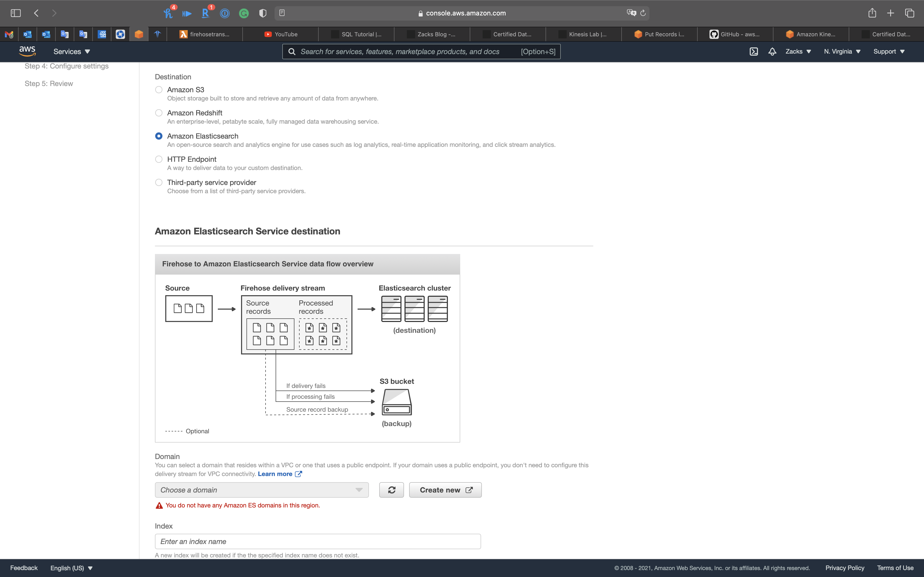
Task: Click the Safari share icon
Action: tap(872, 13)
